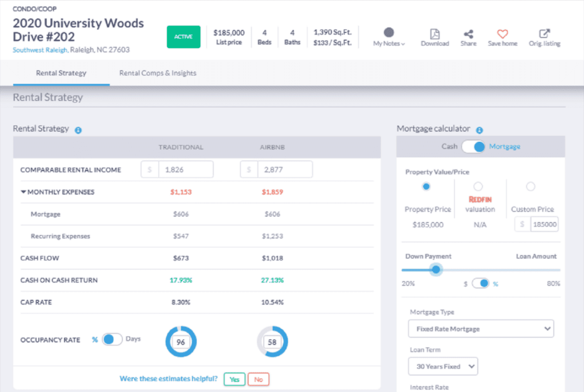Click the Traditional rental income input field
Image resolution: width=584 pixels, height=392 pixels.
[185, 169]
